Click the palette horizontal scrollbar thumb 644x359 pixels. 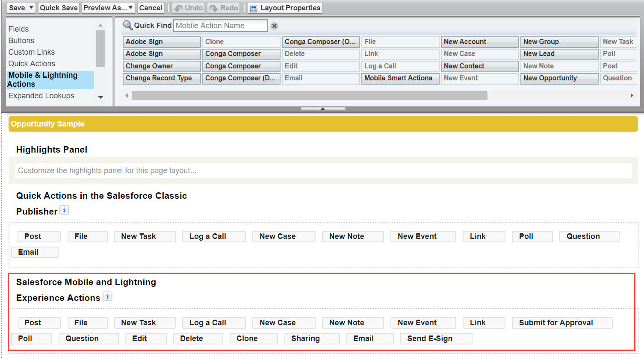click(310, 96)
